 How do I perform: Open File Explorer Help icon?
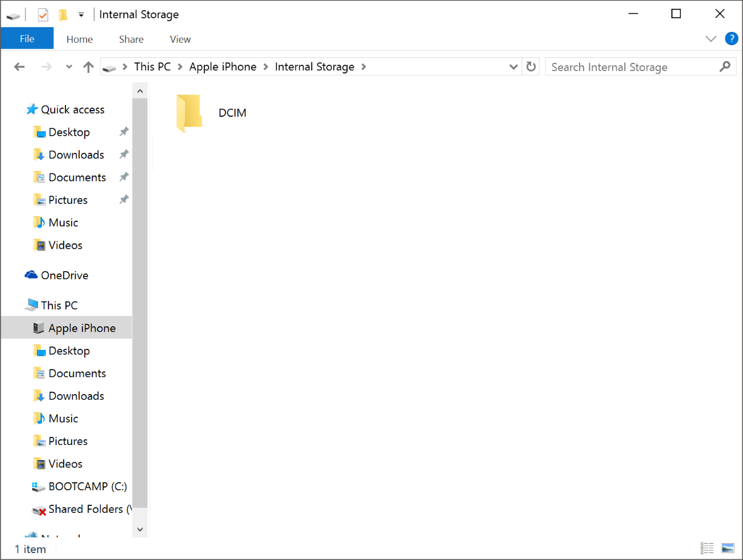pos(731,39)
